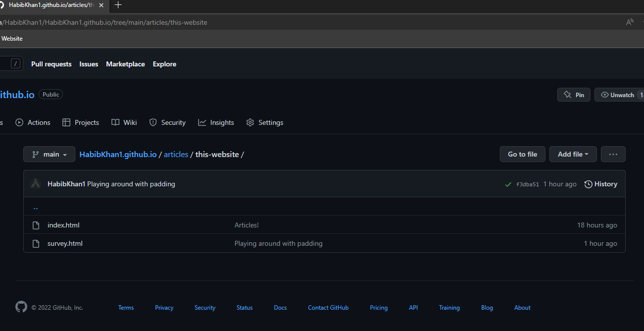The image size is (644, 331).
Task: Click the Actions play icon in repo navigation
Action: [19, 122]
